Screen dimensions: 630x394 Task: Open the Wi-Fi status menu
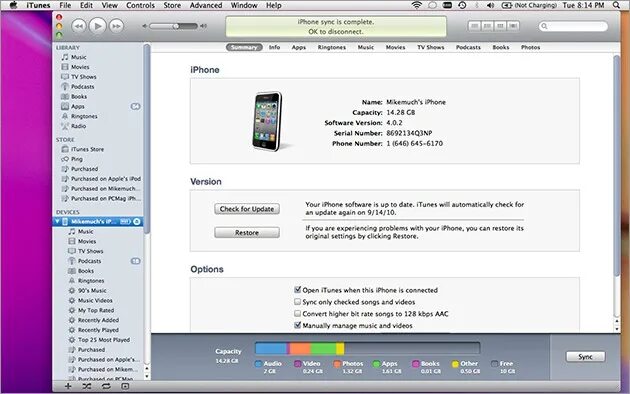(x=417, y=5)
